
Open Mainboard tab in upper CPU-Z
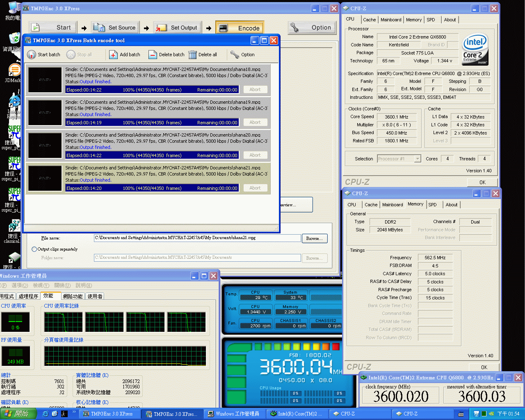391,20
